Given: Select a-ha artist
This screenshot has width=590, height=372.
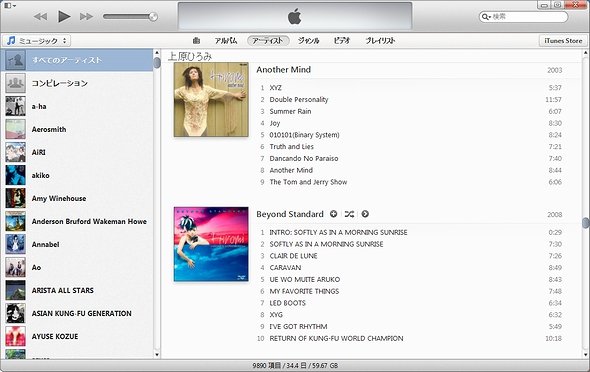Looking at the screenshot, I should pyautogui.click(x=77, y=106).
